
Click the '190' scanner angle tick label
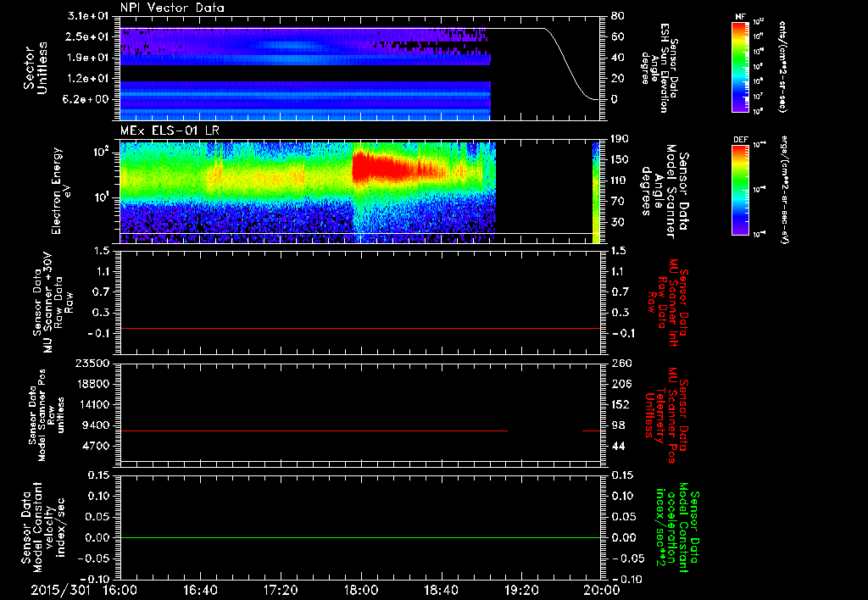click(x=620, y=139)
